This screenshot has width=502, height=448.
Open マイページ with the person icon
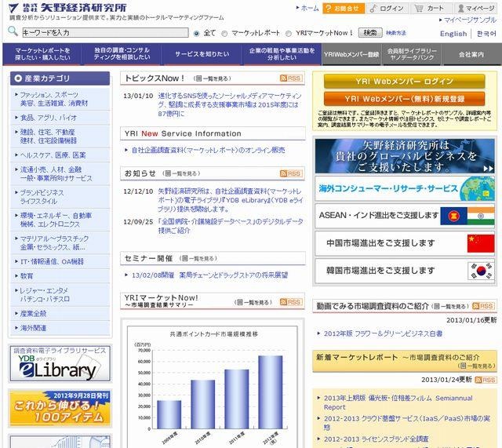(476, 9)
